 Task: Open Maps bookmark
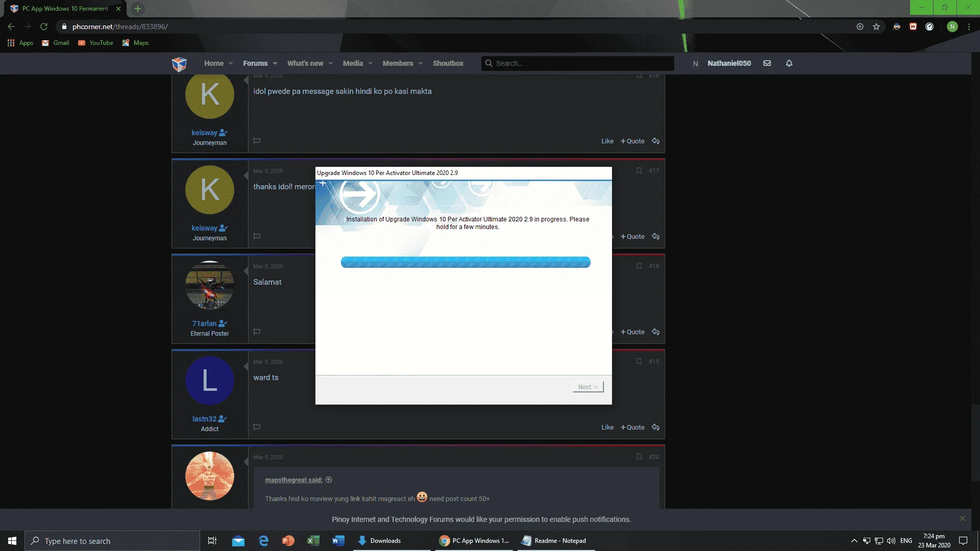(x=135, y=43)
